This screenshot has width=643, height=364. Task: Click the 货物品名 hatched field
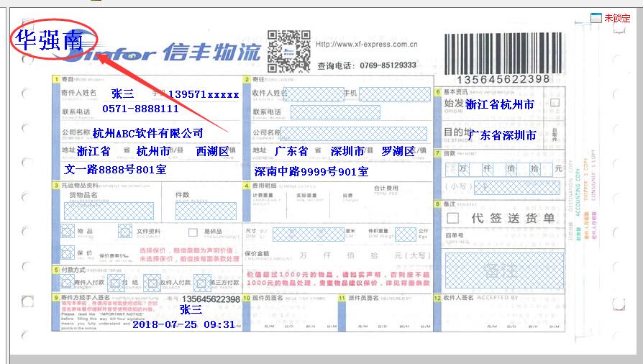pyautogui.click(x=109, y=211)
